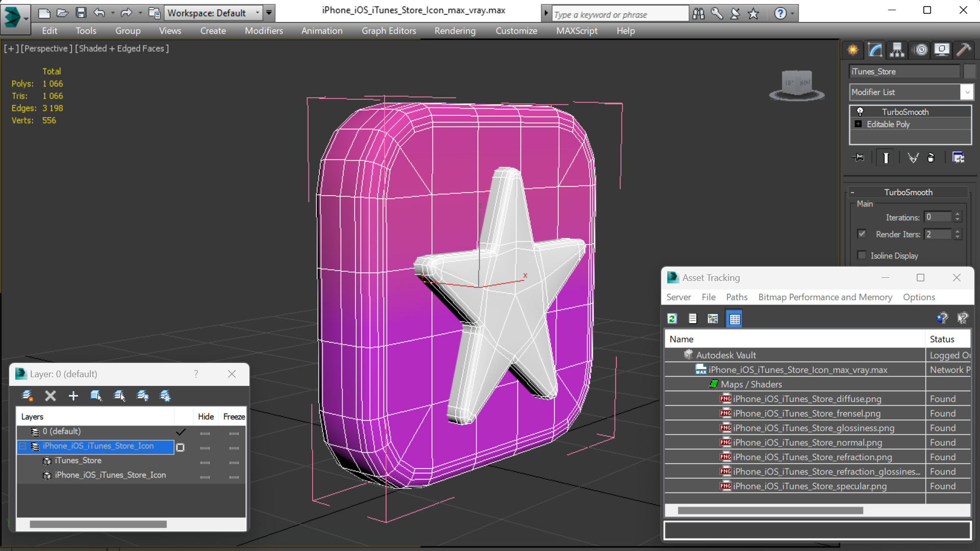This screenshot has width=980, height=551.
Task: Collapse the TurboSmooth rollout
Action: [x=852, y=192]
